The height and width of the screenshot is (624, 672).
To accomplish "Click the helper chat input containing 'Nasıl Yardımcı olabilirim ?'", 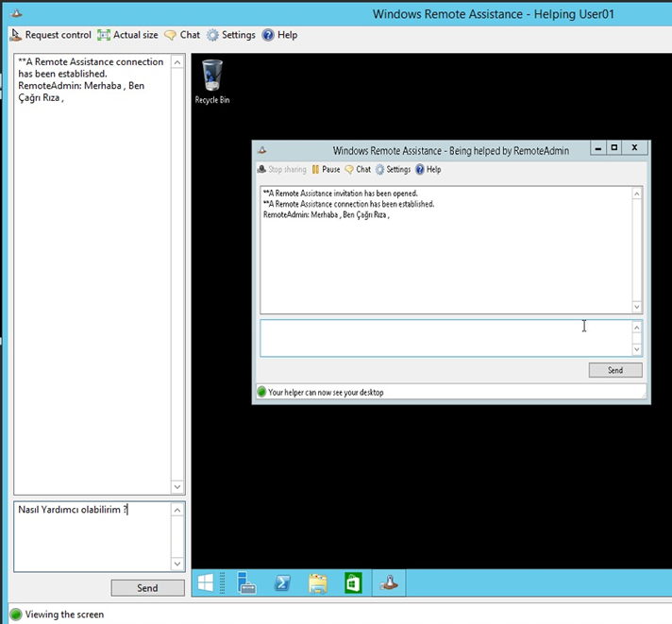I will 92,536.
